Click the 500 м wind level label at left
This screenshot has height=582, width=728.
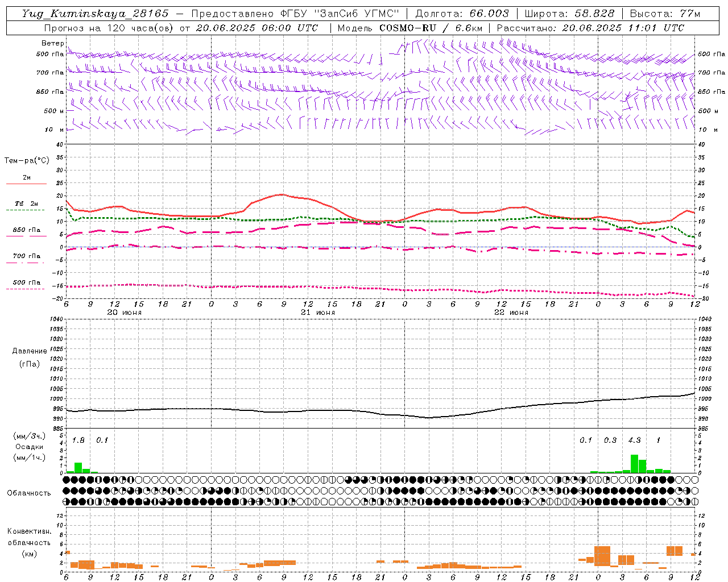(x=54, y=111)
